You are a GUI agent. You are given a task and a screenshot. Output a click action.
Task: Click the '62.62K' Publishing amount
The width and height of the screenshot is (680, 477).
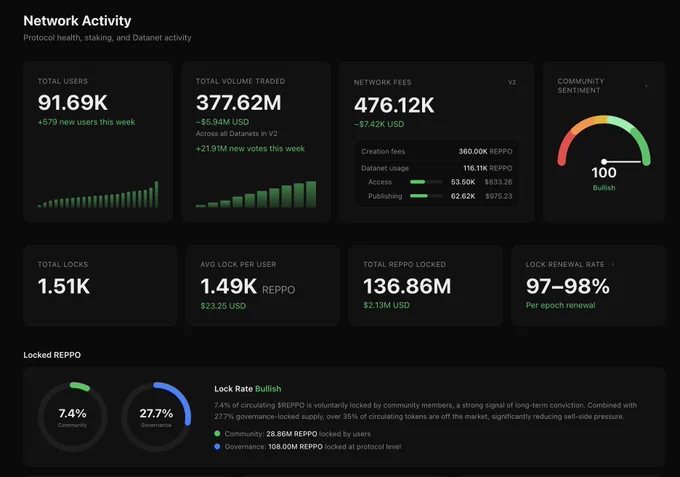click(463, 196)
